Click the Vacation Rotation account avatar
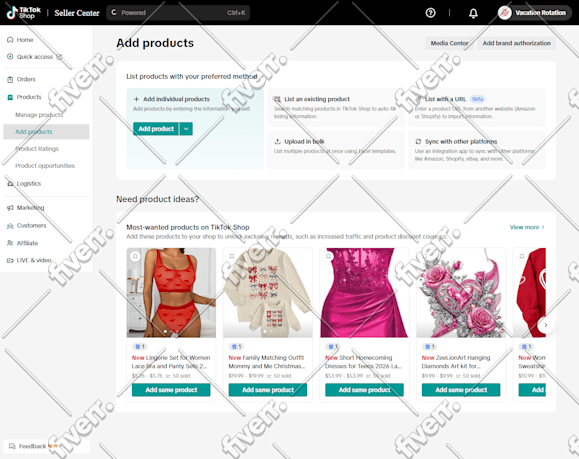 click(504, 13)
